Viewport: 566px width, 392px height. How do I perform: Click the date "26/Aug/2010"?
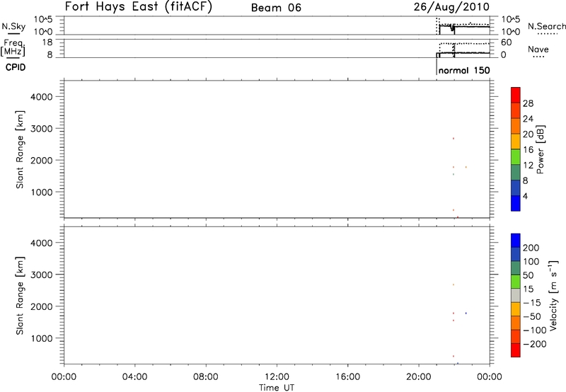(x=451, y=7)
